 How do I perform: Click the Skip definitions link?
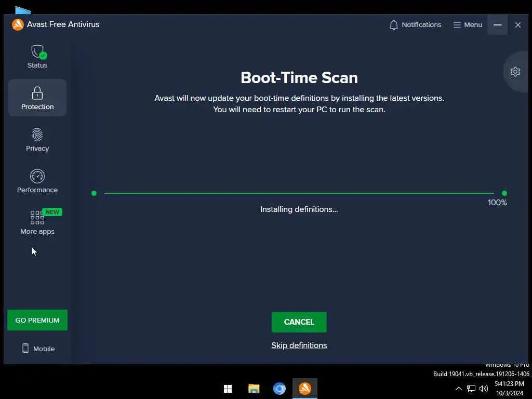tap(299, 345)
